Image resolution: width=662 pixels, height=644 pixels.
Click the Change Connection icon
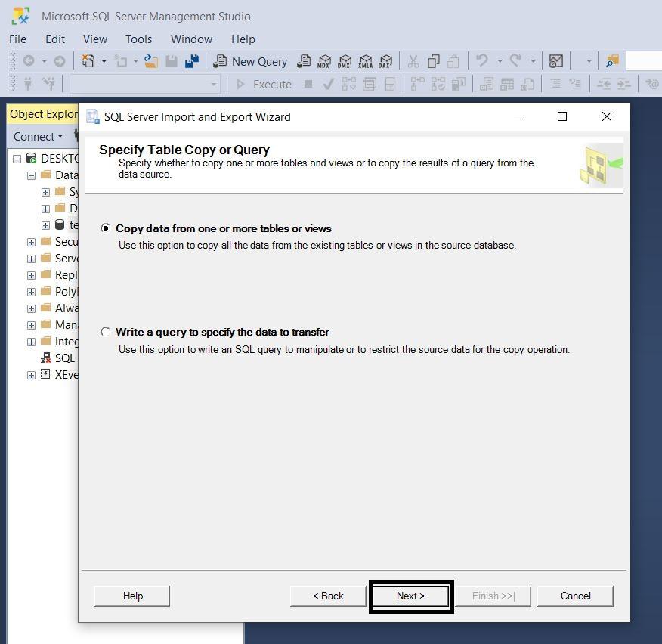[x=49, y=84]
